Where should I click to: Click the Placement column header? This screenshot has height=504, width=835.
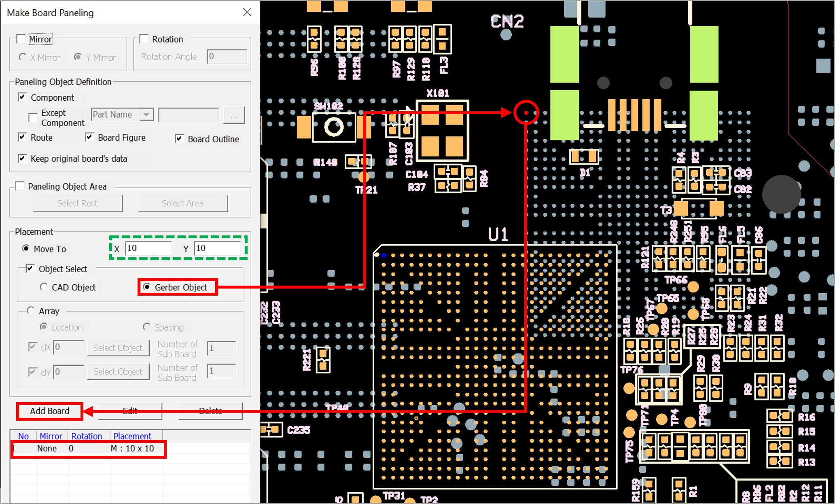pos(132,436)
